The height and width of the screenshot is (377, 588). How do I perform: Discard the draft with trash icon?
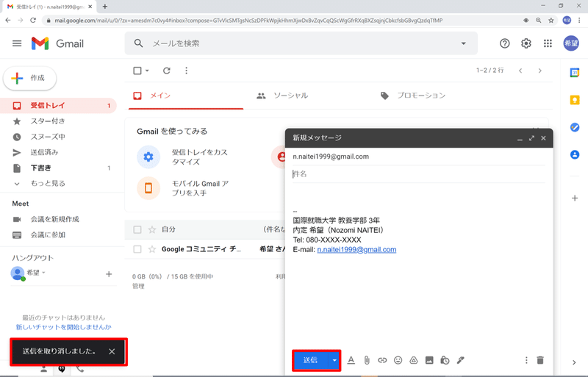[x=540, y=360]
